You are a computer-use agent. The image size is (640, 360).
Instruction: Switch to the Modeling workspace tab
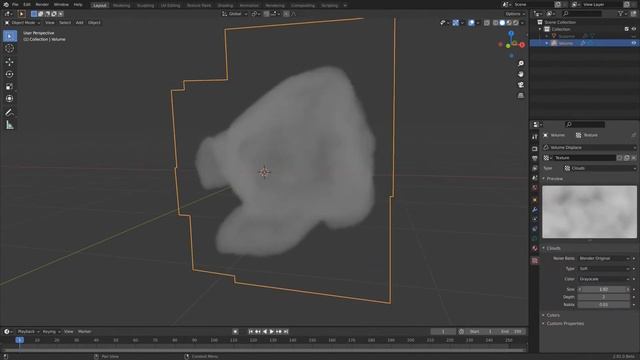121,6
